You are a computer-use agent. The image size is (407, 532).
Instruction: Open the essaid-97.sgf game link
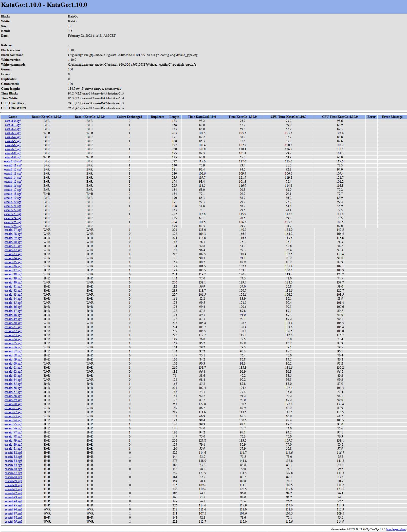click(x=13, y=514)
